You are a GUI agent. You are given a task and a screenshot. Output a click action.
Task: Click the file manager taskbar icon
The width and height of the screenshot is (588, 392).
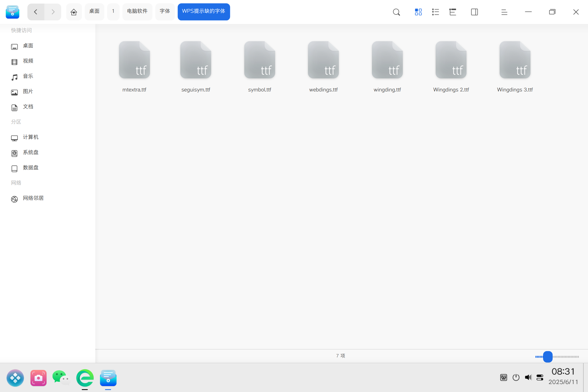tap(108, 378)
